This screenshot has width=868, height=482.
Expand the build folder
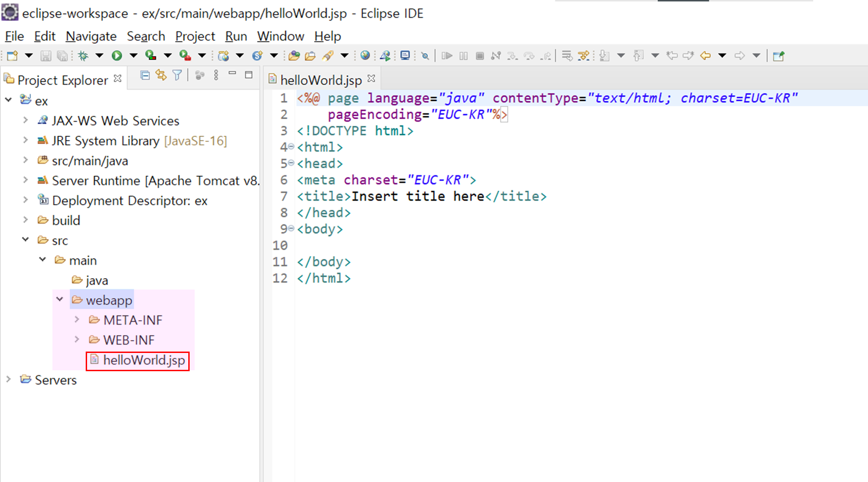(x=26, y=220)
